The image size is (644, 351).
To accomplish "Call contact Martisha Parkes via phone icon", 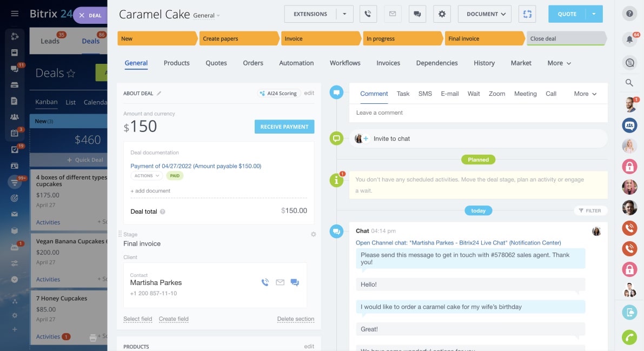I will tap(265, 282).
